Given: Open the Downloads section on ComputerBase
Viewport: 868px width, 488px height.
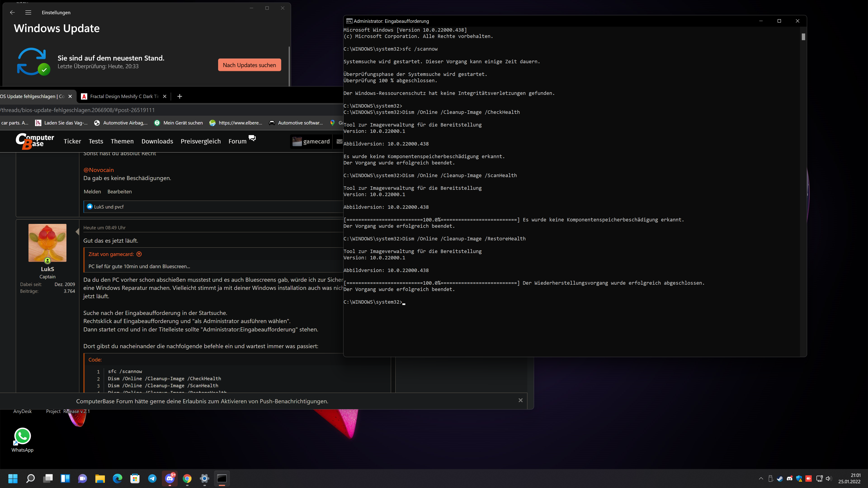Looking at the screenshot, I should click(157, 141).
